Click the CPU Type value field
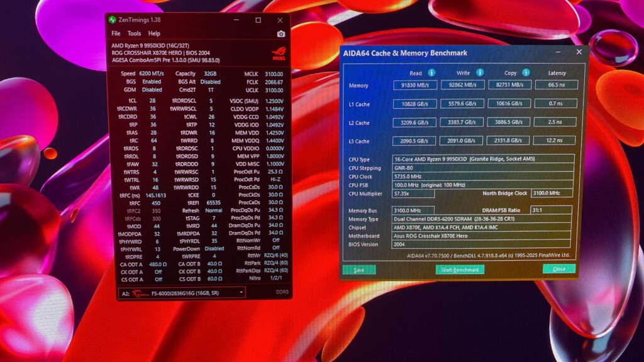 pyautogui.click(x=484, y=159)
